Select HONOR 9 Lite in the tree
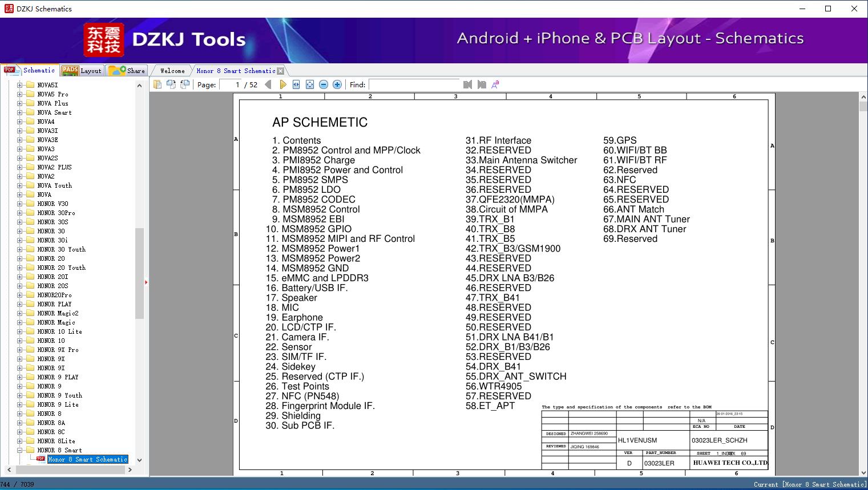 (58, 404)
